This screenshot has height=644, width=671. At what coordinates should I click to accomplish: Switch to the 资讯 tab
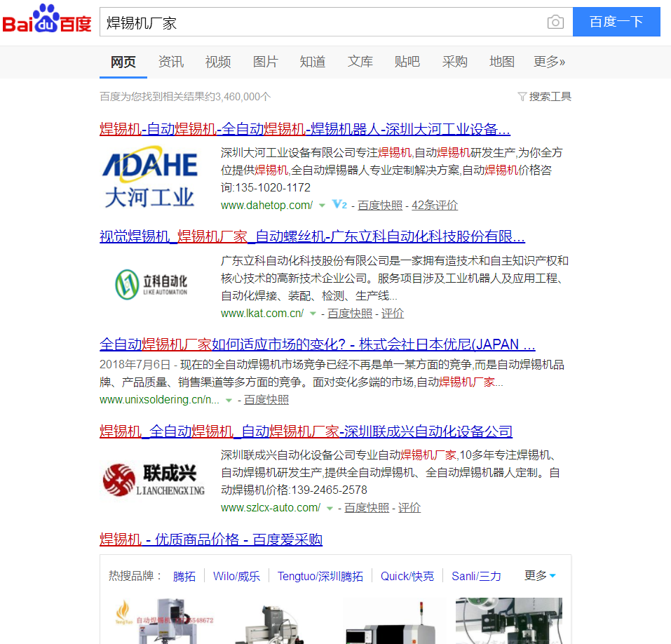click(x=171, y=62)
